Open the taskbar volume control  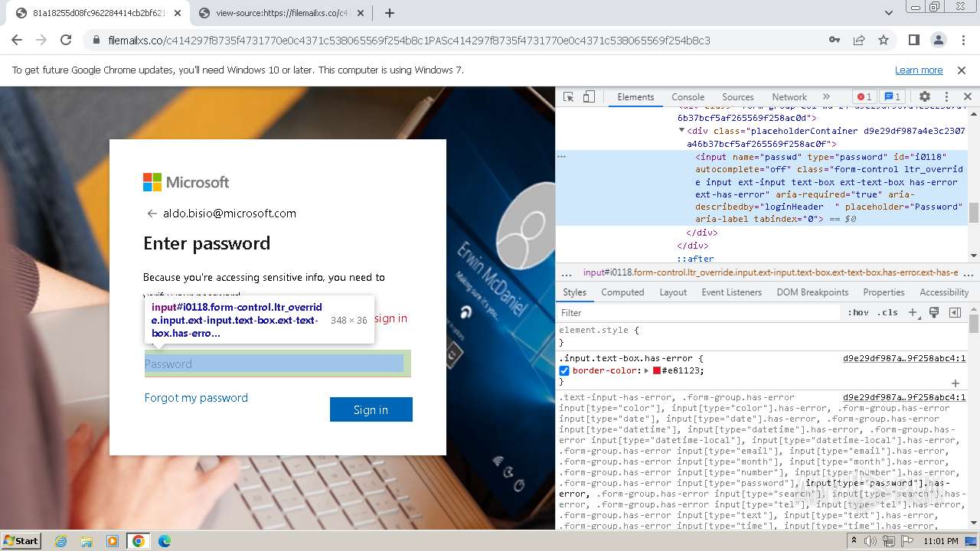coord(871,541)
